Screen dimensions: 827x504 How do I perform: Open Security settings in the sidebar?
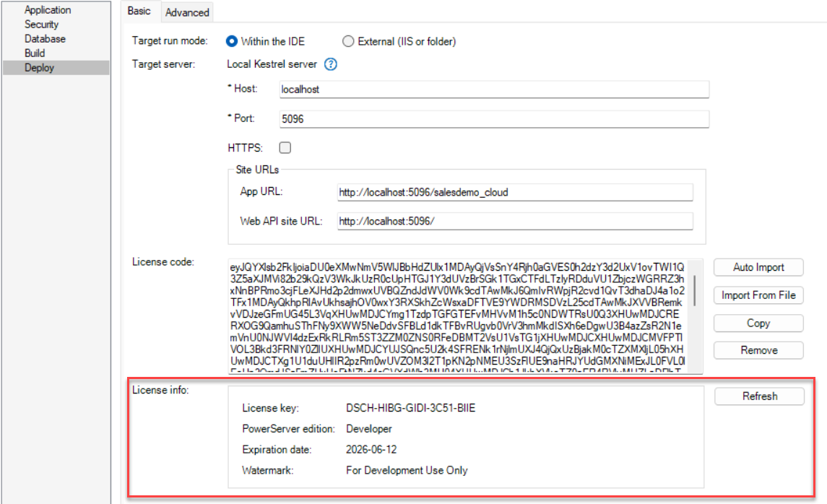click(41, 25)
